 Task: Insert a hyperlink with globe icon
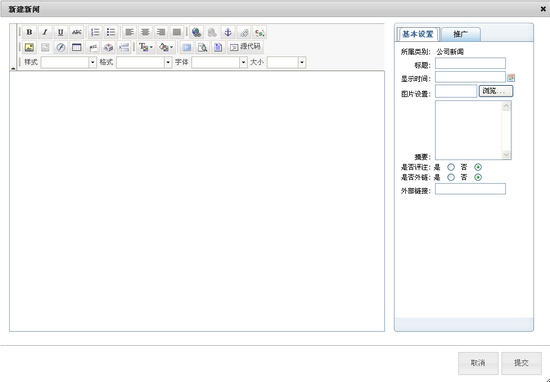coord(196,32)
